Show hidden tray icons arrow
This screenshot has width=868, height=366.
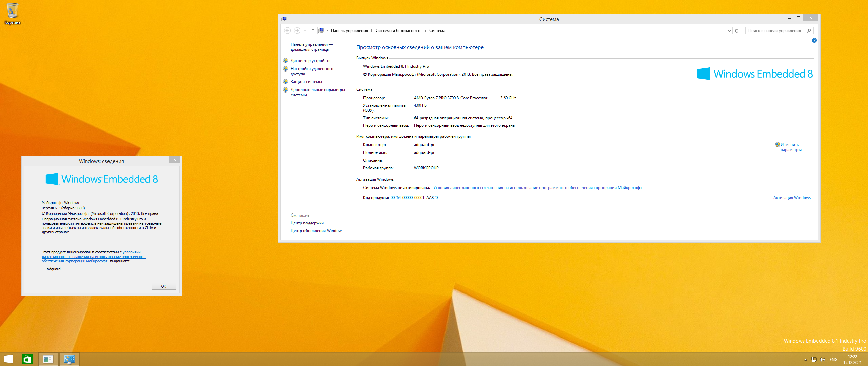tap(806, 360)
